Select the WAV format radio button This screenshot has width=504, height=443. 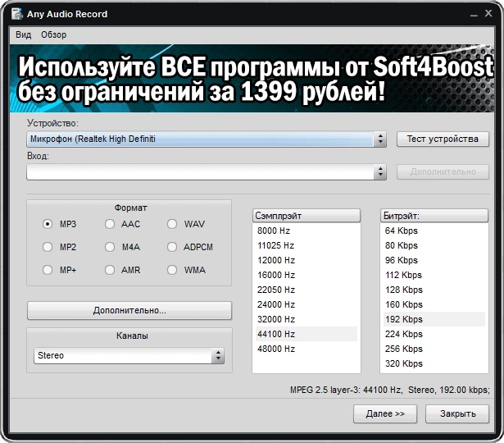[x=172, y=224]
